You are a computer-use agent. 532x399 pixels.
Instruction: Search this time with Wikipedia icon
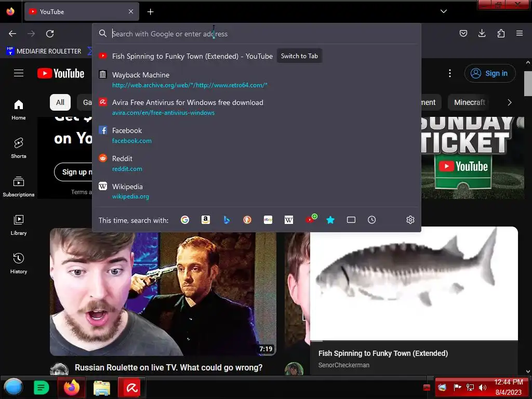pyautogui.click(x=289, y=220)
